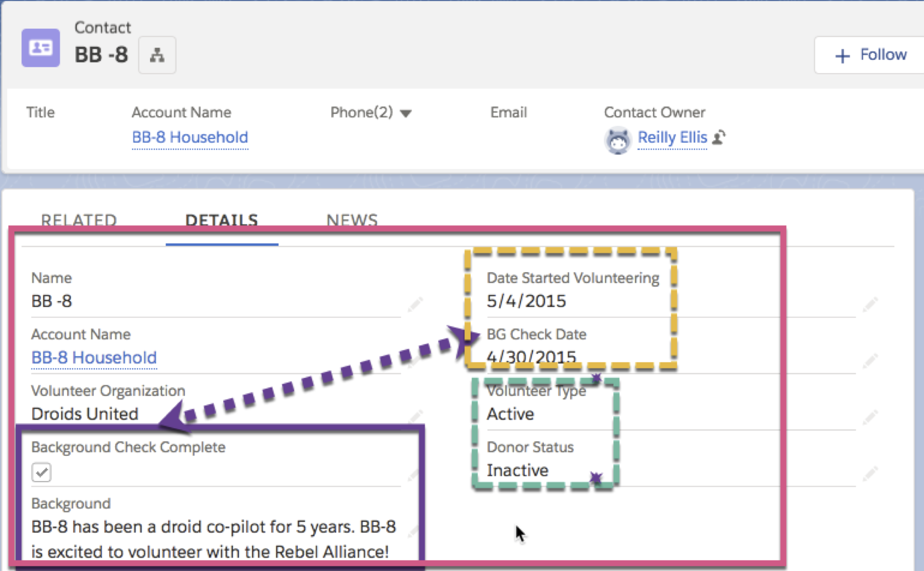
Task: Open the NEWS tab
Action: click(x=352, y=220)
